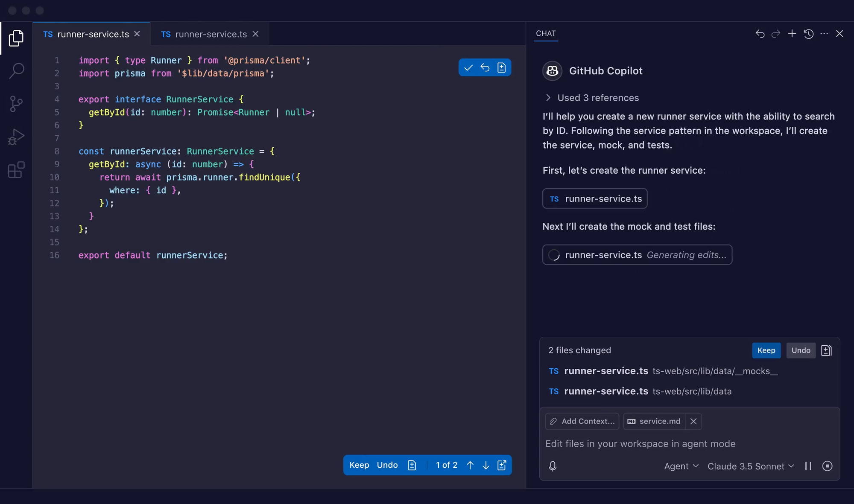
Task: Stop the agent response
Action: point(828,466)
